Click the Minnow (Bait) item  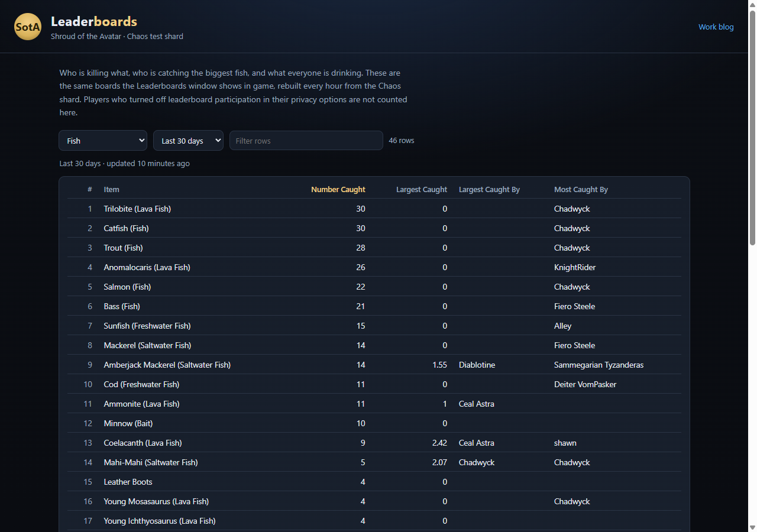point(128,423)
